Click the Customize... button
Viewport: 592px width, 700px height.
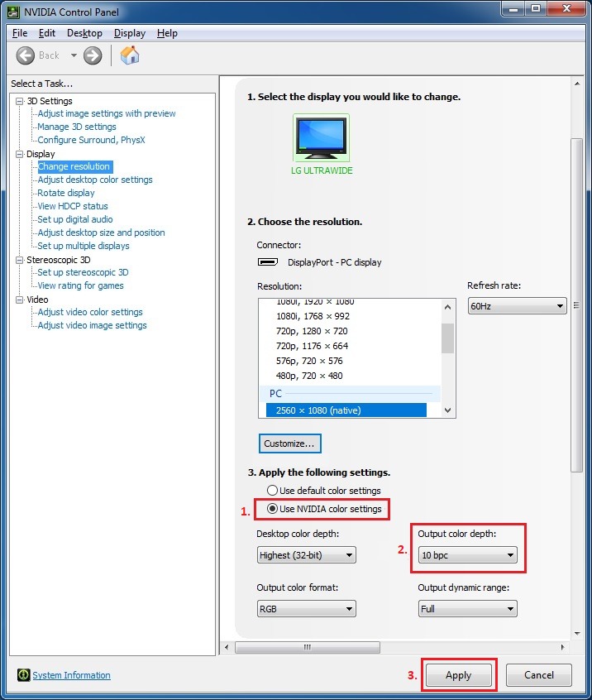289,443
